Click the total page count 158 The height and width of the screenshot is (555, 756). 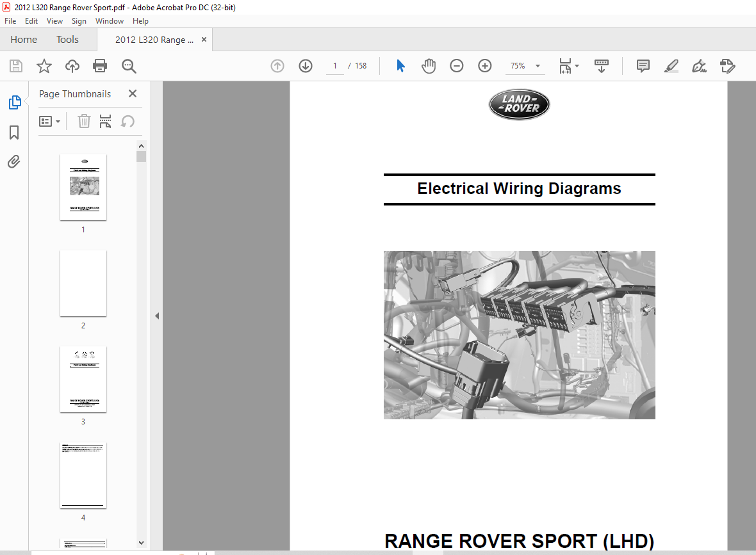pyautogui.click(x=361, y=66)
